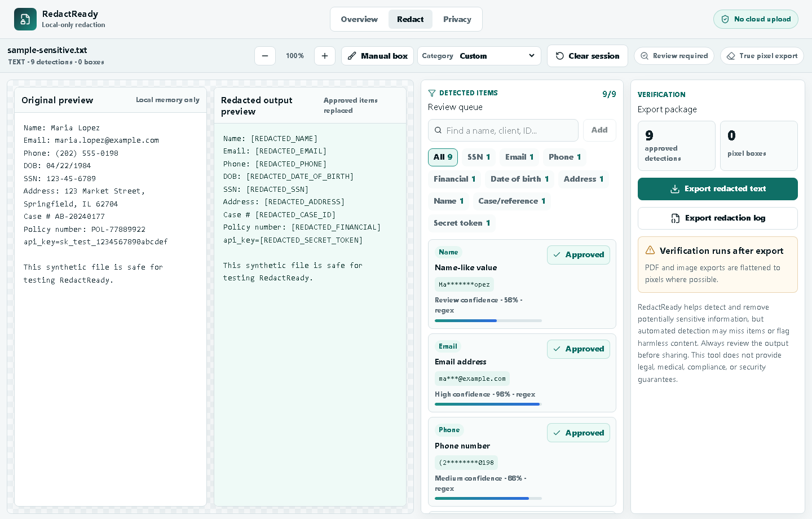Toggle Approved on Email address card

pyautogui.click(x=579, y=349)
